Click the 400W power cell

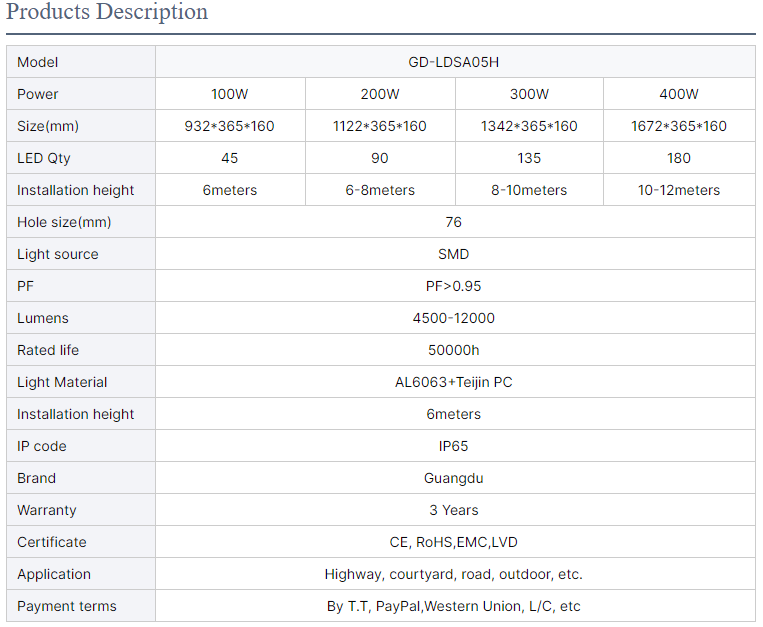(679, 94)
